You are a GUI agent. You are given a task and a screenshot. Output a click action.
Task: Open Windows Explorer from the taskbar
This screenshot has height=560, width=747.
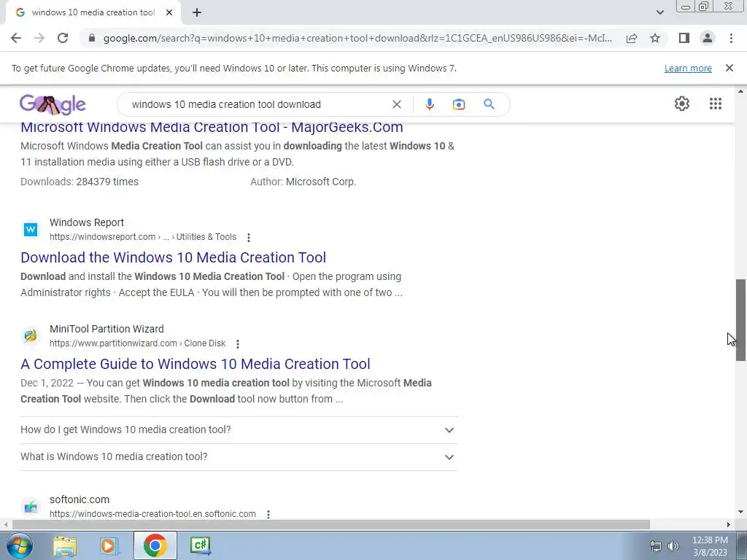(65, 545)
